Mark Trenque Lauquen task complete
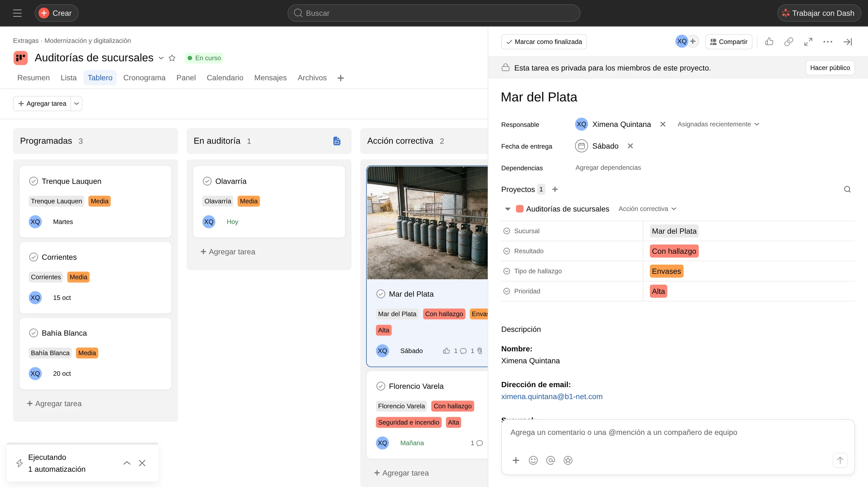 (34, 181)
